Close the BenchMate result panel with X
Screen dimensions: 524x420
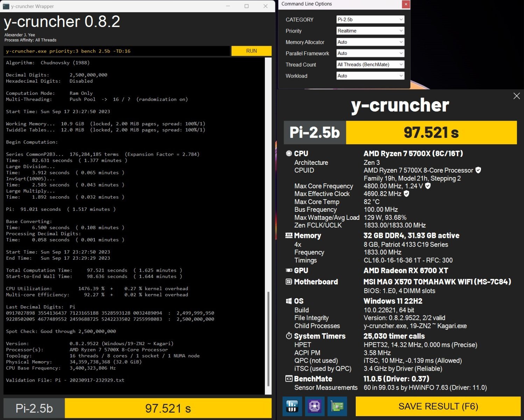[x=517, y=96]
